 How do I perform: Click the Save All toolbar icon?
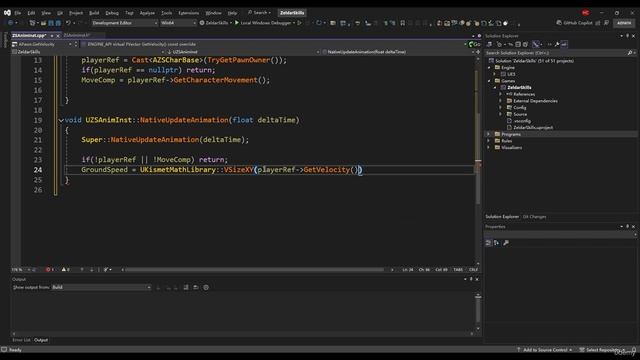(58, 23)
